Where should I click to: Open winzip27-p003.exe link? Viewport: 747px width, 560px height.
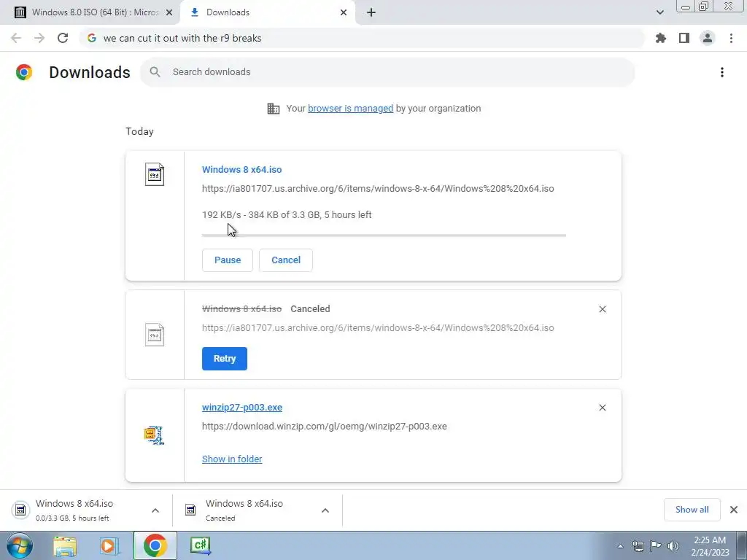coord(242,408)
